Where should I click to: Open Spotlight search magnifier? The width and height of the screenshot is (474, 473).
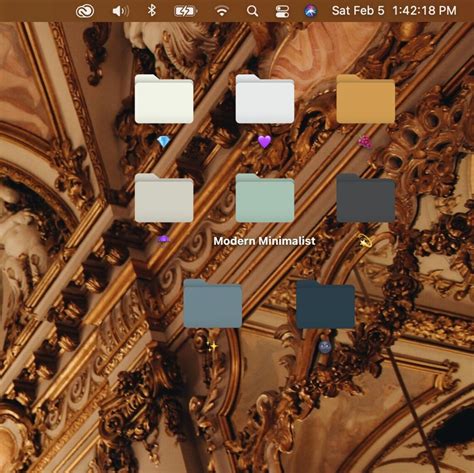pos(252,11)
